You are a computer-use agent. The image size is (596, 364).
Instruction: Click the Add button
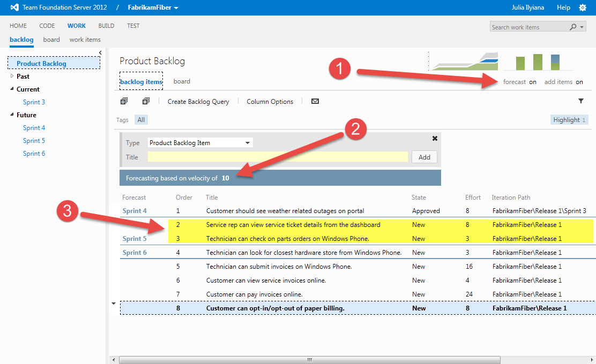pyautogui.click(x=424, y=157)
